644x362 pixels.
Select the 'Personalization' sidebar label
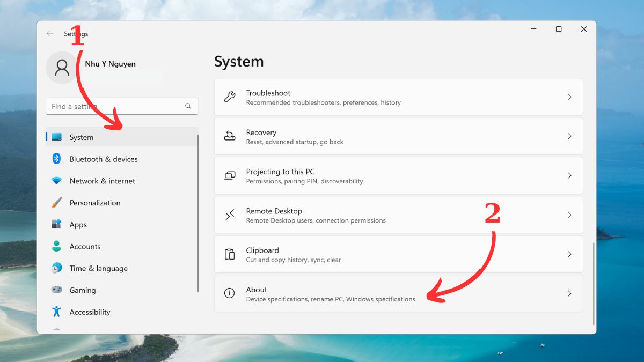pos(95,203)
